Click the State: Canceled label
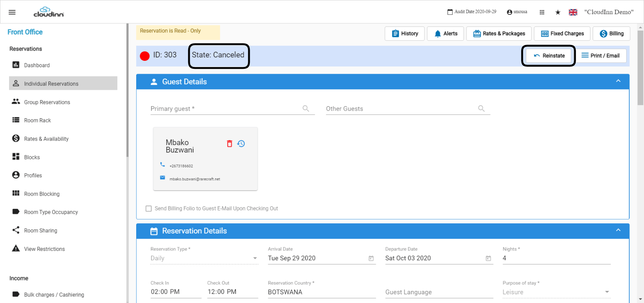This screenshot has width=644, height=303. [x=218, y=55]
